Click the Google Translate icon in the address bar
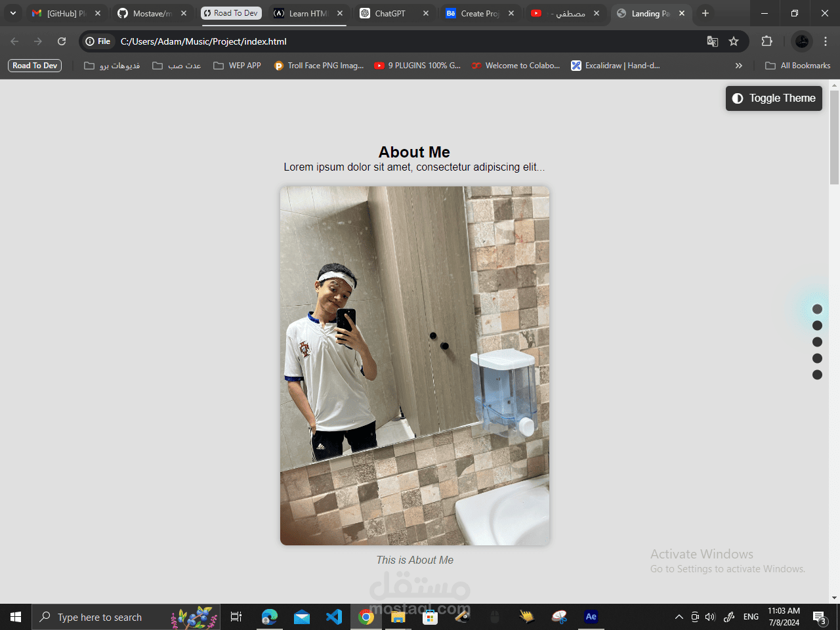 (x=713, y=41)
